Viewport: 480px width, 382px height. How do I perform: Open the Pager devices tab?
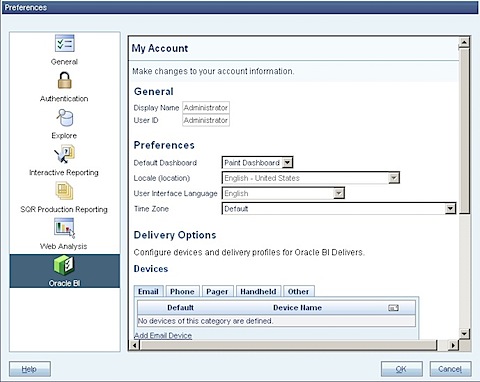click(217, 291)
